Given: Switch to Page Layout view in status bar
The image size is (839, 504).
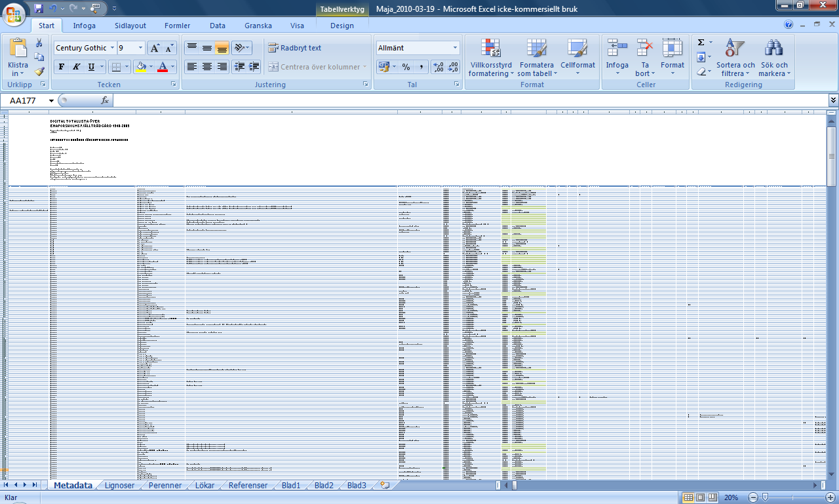Looking at the screenshot, I should 700,497.
